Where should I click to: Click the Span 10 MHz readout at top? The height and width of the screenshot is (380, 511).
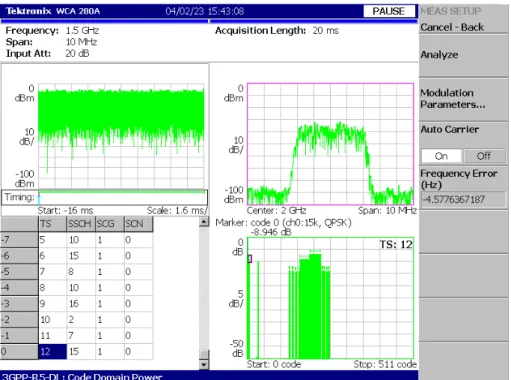coord(51,42)
